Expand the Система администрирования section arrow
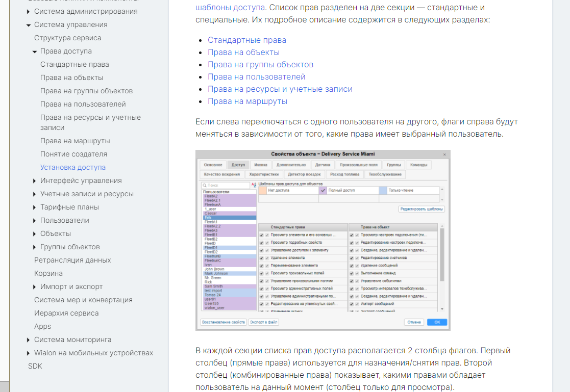The image size is (570, 392). click(29, 11)
